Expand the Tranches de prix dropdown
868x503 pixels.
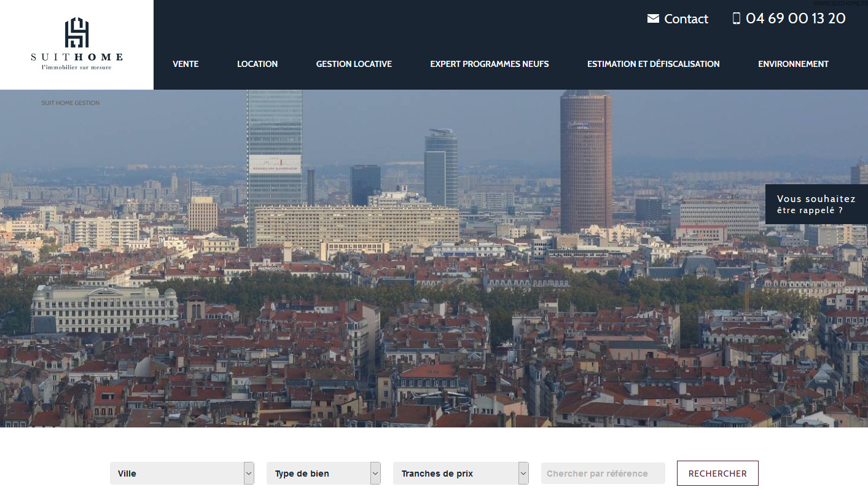pos(461,474)
